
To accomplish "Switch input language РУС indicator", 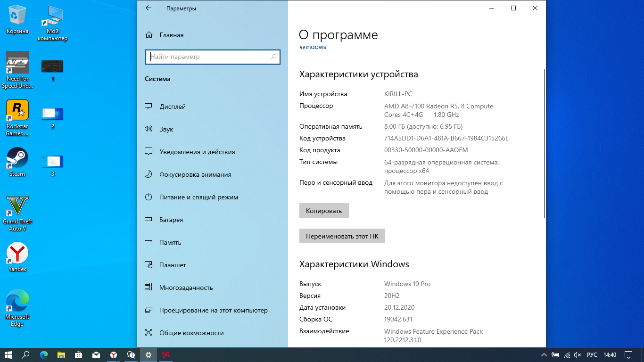I will tap(592, 354).
